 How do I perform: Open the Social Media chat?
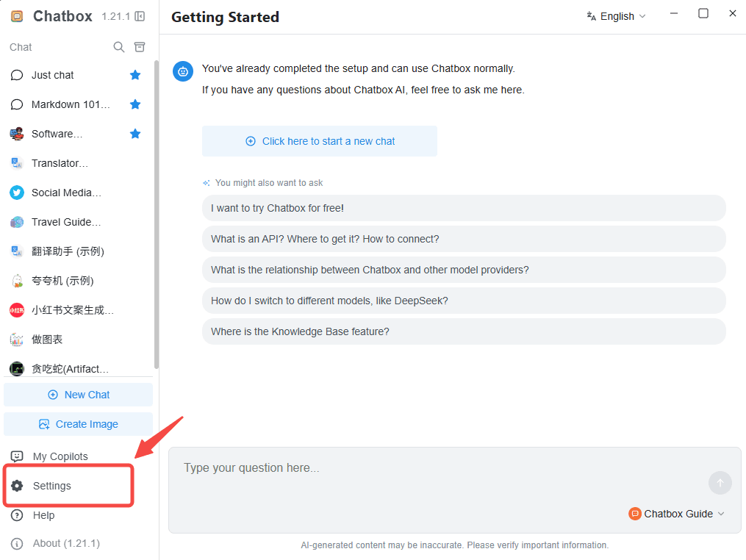[76, 193]
